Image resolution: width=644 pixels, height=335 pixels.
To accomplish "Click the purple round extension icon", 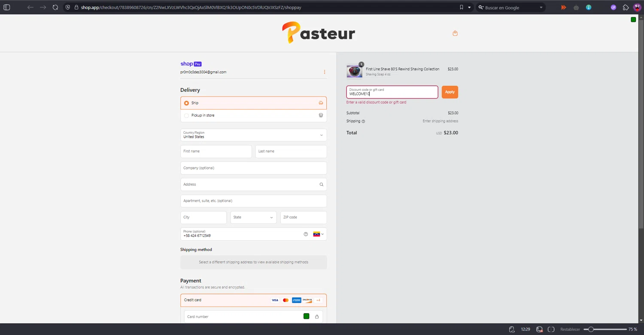I will [614, 7].
